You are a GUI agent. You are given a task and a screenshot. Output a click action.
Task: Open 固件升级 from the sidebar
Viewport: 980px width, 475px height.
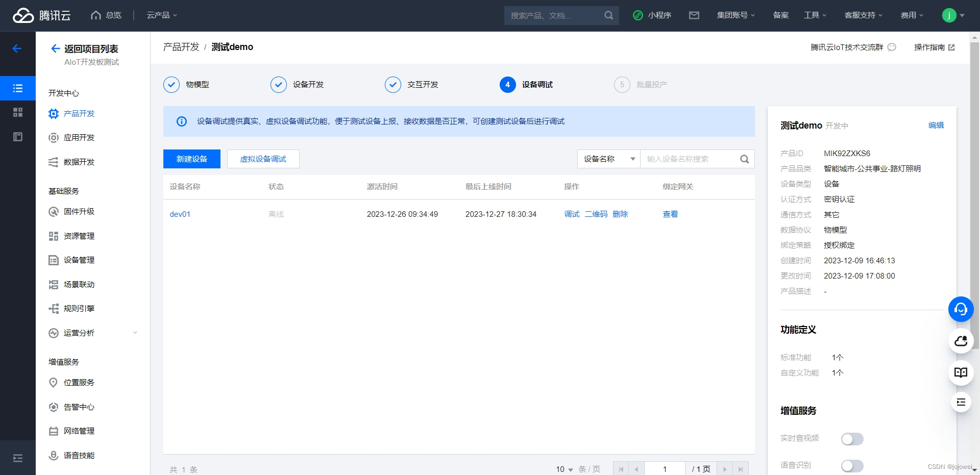click(x=79, y=211)
